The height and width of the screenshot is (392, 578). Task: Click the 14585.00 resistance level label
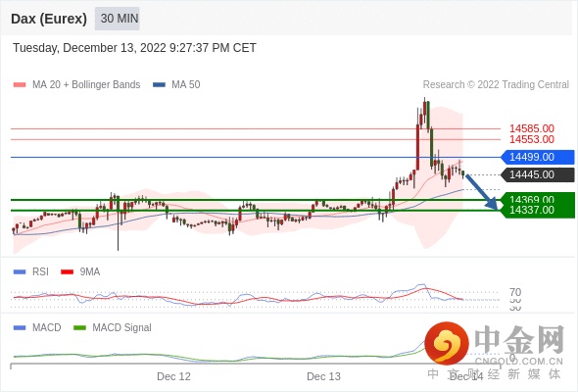[532, 128]
